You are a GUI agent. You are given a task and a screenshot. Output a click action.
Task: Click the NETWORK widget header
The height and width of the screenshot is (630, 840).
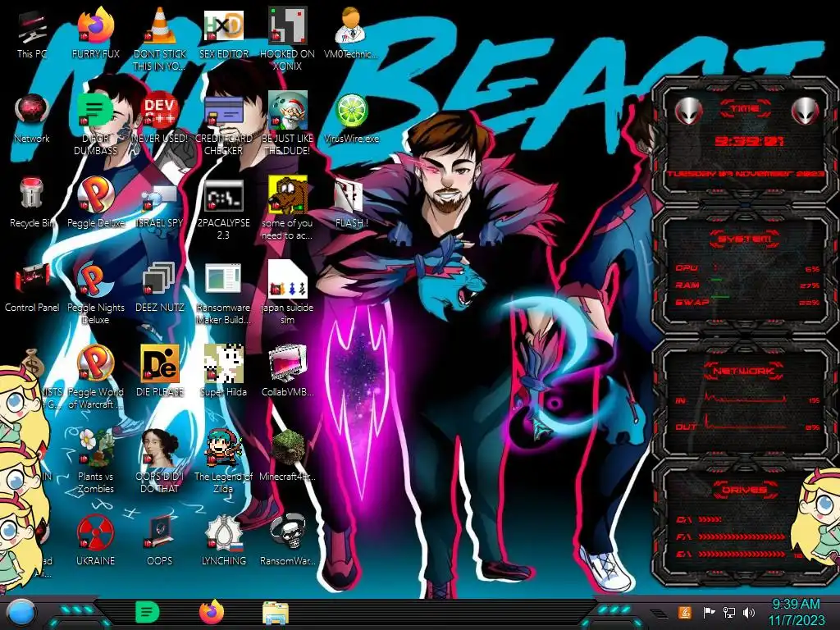[x=745, y=371]
